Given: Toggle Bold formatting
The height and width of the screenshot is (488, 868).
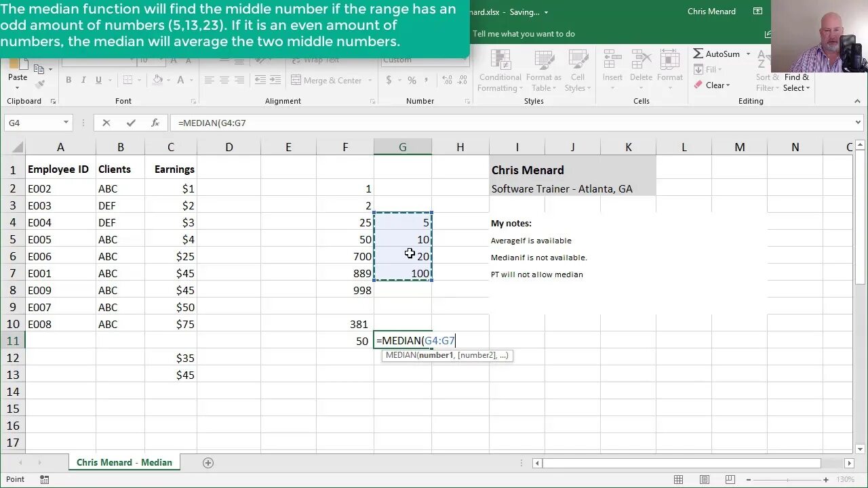Looking at the screenshot, I should coord(68,80).
